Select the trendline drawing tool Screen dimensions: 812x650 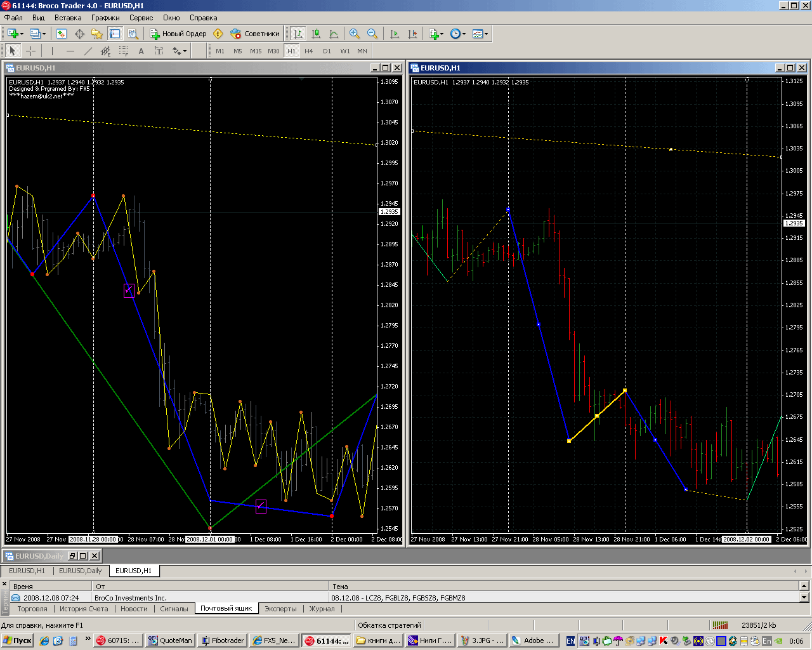(88, 51)
